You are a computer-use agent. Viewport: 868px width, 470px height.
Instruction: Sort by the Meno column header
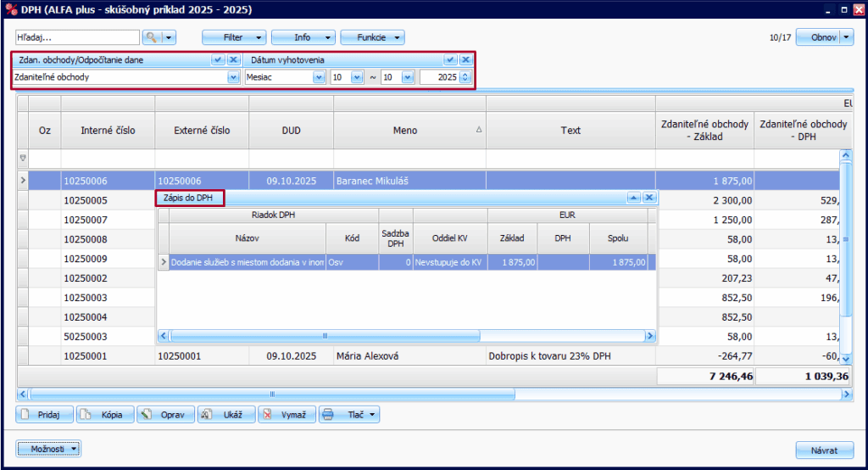409,131
